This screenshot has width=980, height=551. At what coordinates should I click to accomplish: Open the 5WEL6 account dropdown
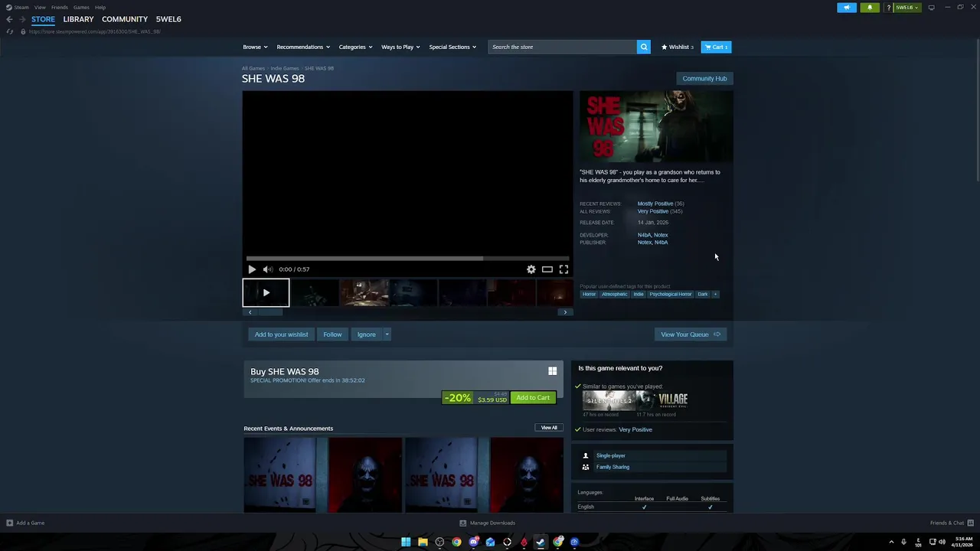[906, 8]
